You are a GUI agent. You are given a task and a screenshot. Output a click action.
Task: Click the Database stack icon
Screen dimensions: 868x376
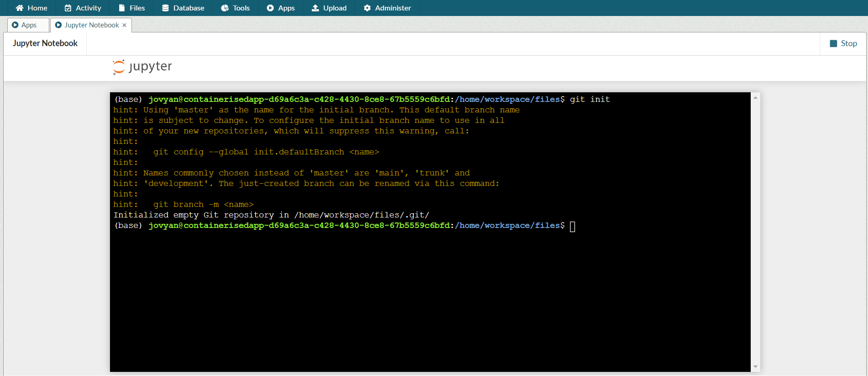point(165,8)
